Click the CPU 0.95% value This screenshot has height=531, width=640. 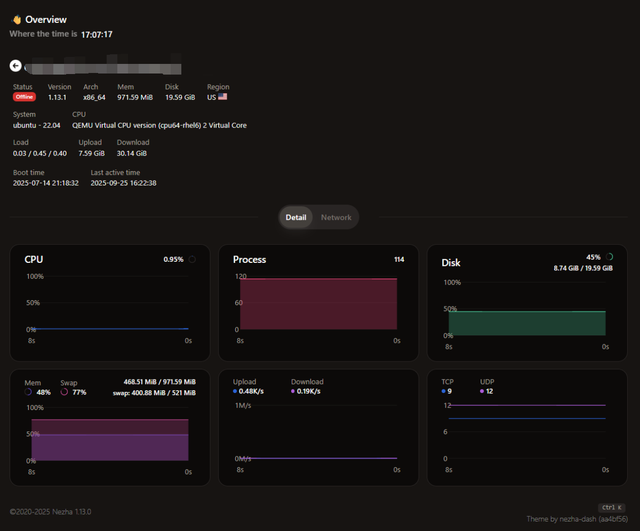(x=173, y=259)
